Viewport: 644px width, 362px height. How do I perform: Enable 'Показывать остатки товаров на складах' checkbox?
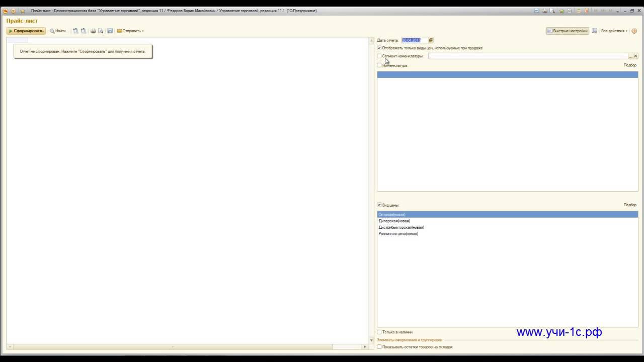point(379,347)
